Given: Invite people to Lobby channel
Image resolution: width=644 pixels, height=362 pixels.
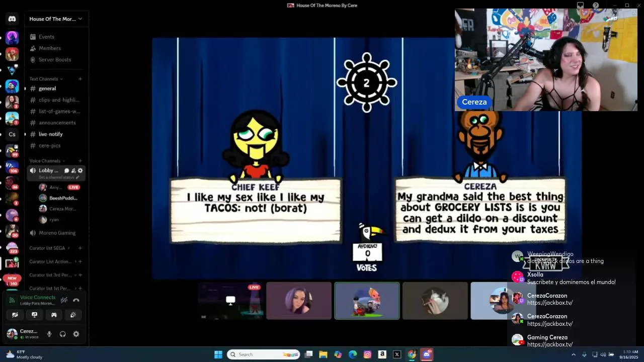Looking at the screenshot, I should coord(73,170).
